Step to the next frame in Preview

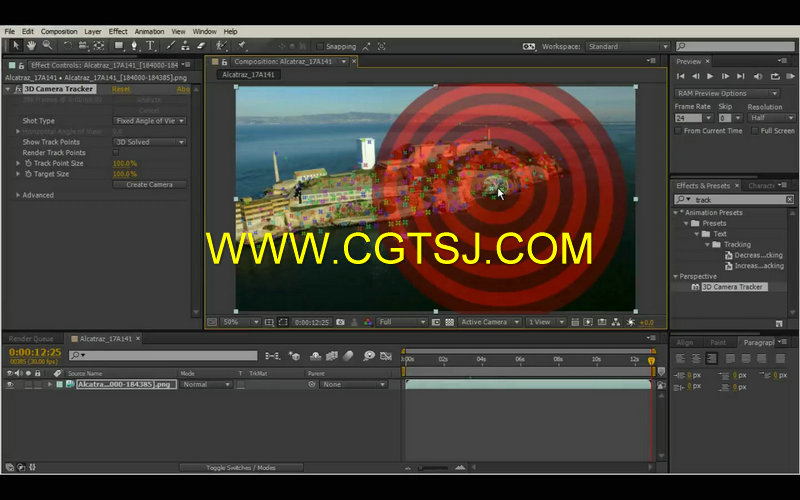[x=725, y=77]
